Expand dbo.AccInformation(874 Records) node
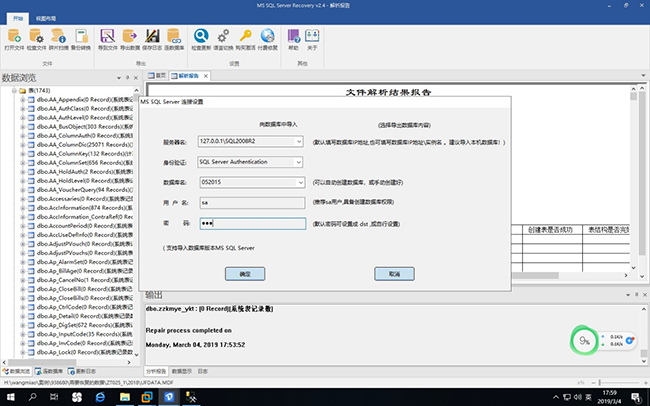The image size is (650, 406). click(x=23, y=208)
